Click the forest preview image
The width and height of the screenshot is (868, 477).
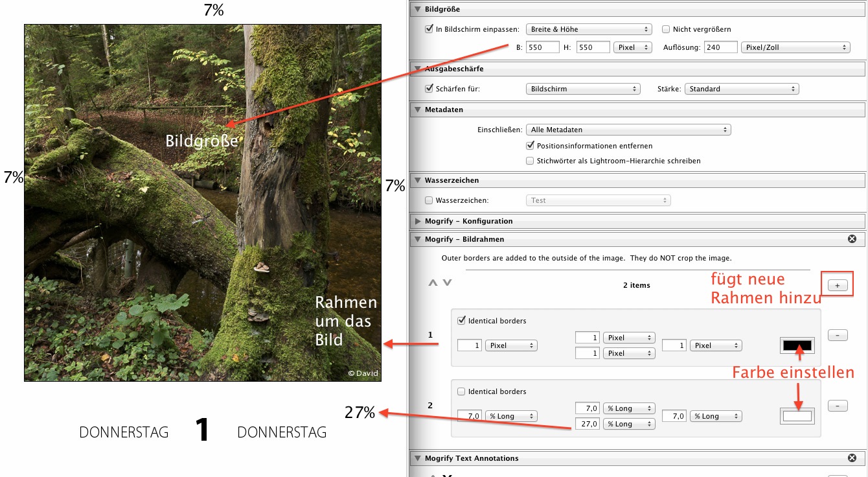(x=203, y=203)
